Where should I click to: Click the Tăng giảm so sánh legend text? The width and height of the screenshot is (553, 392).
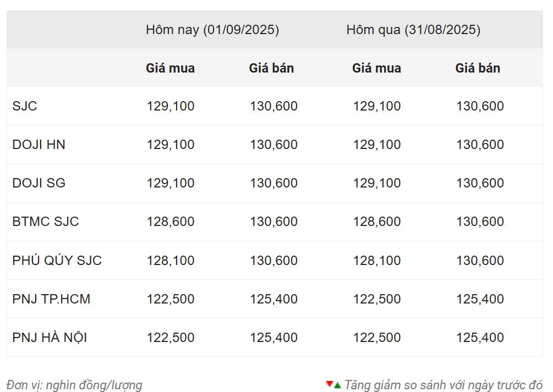[444, 385]
